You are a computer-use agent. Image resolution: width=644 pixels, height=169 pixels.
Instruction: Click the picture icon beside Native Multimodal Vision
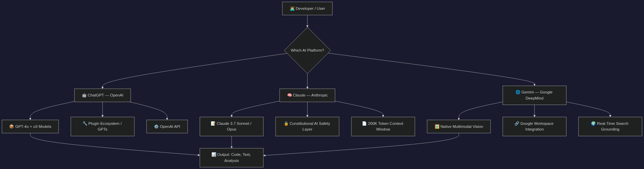(437, 126)
